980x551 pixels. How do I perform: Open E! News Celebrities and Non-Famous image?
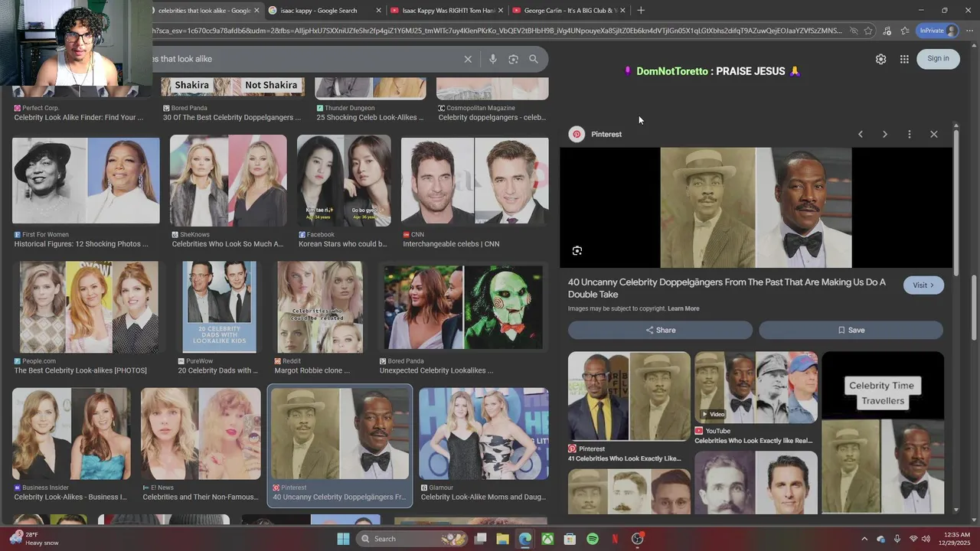click(x=201, y=434)
